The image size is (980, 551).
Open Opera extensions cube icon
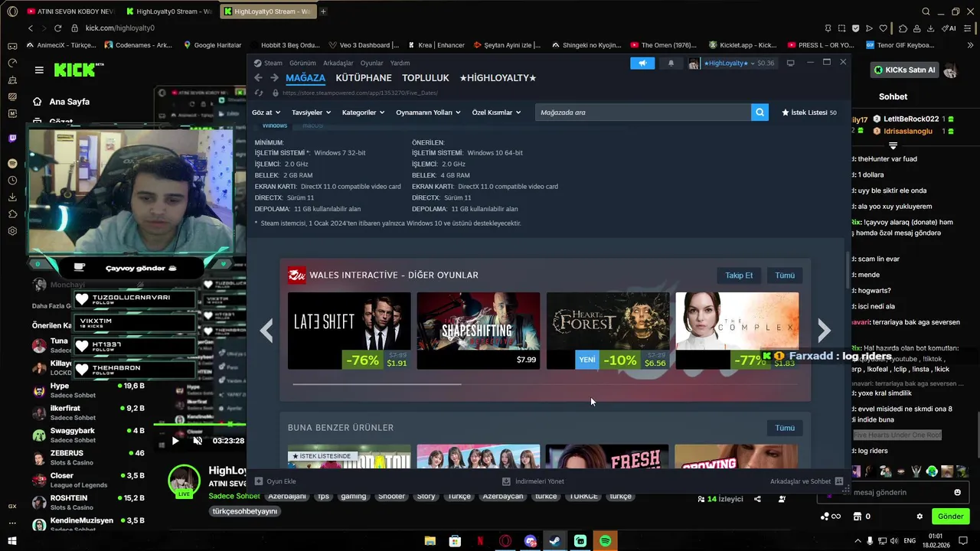tap(903, 28)
